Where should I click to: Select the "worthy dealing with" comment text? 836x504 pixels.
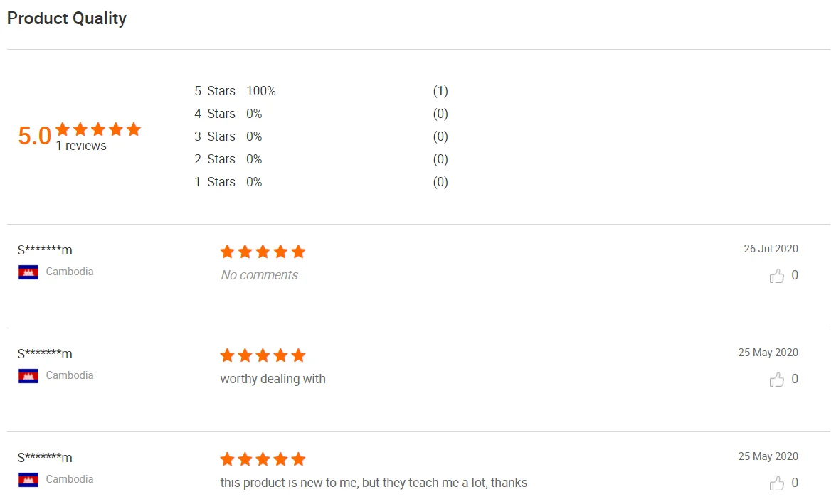click(273, 379)
